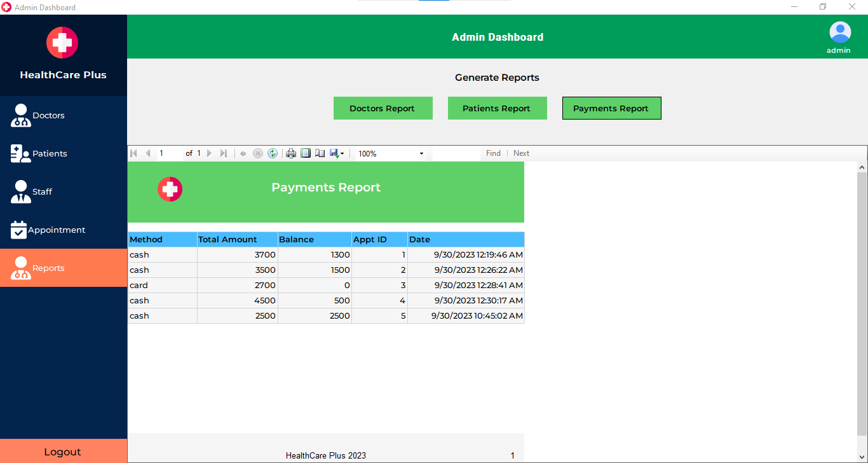Click the total amount 3700 cell

click(238, 254)
